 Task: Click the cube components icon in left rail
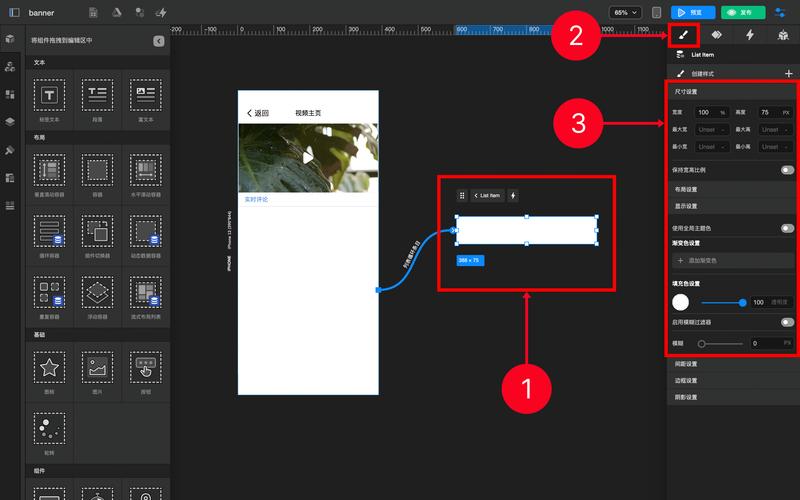point(10,39)
